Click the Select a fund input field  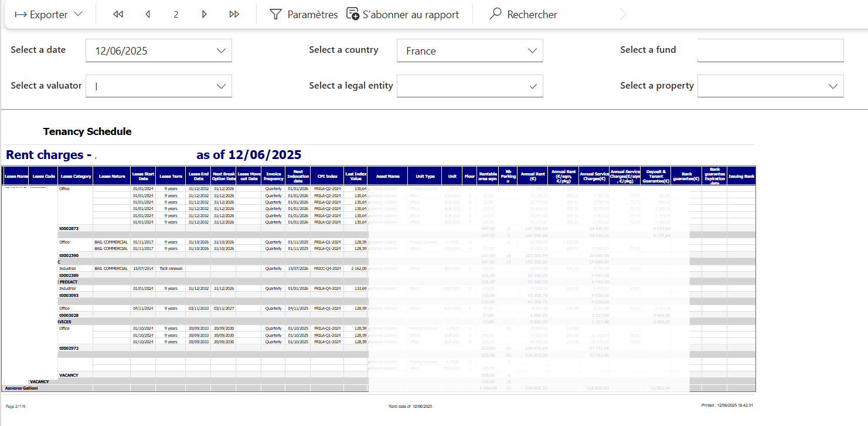click(770, 50)
